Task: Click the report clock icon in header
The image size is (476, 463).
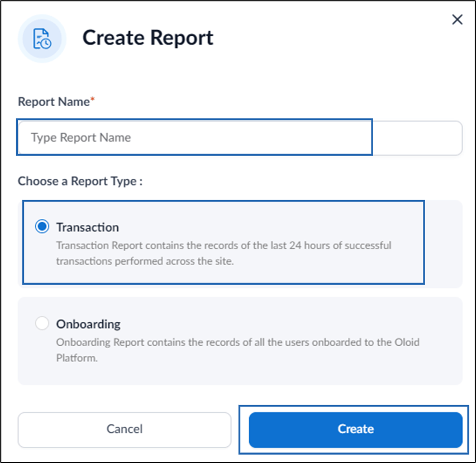Action: pyautogui.click(x=42, y=39)
